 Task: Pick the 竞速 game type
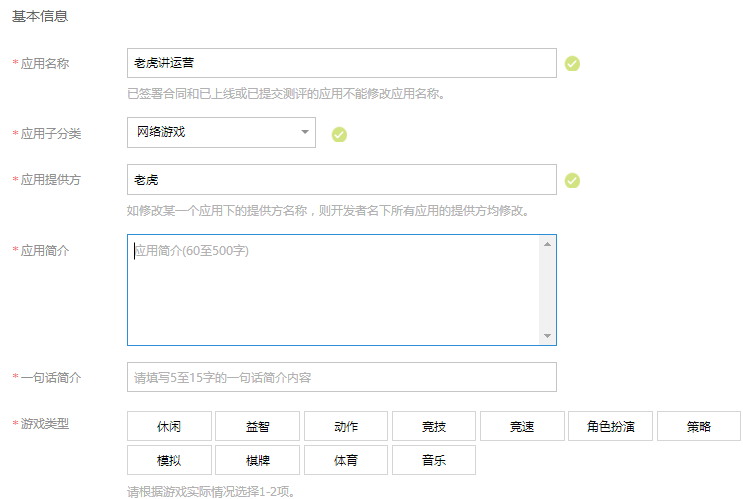[x=522, y=426]
